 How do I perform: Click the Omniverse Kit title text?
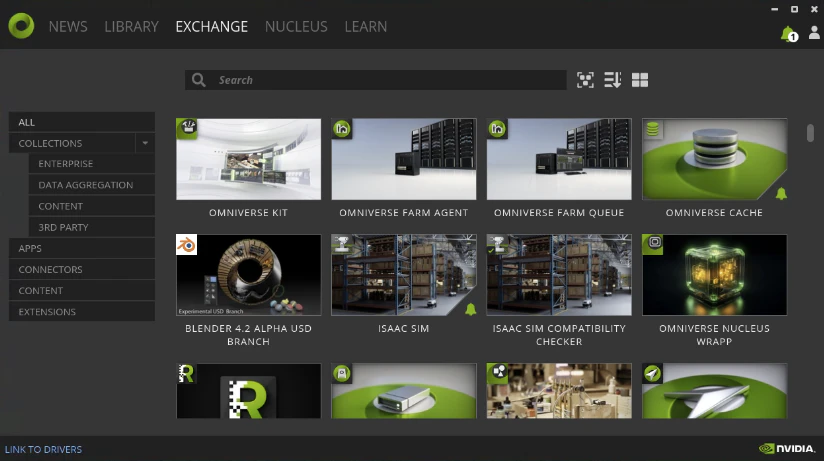(248, 212)
